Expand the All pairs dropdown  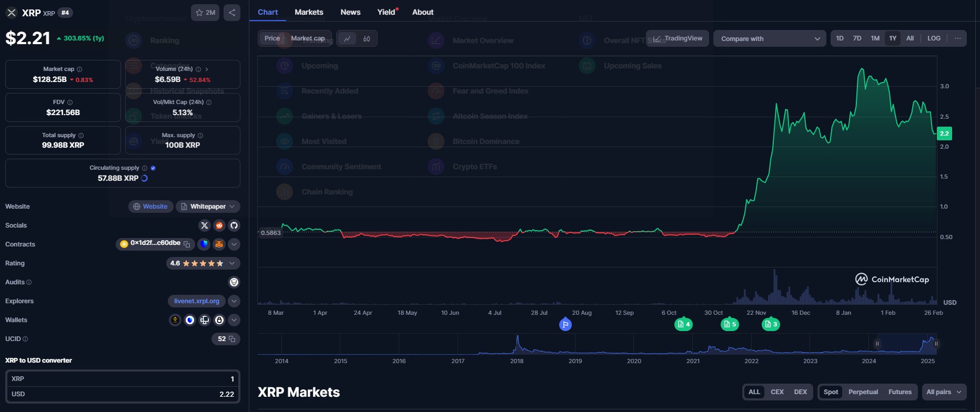(x=944, y=392)
